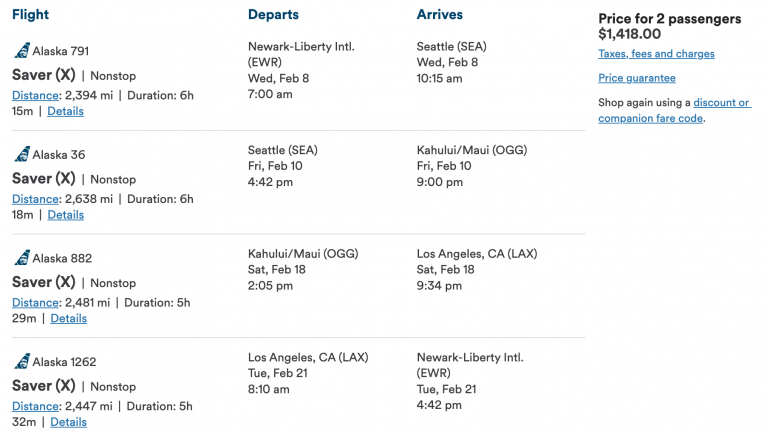
Task: Click the Saver (X) label for Alaska 1262
Action: (44, 385)
